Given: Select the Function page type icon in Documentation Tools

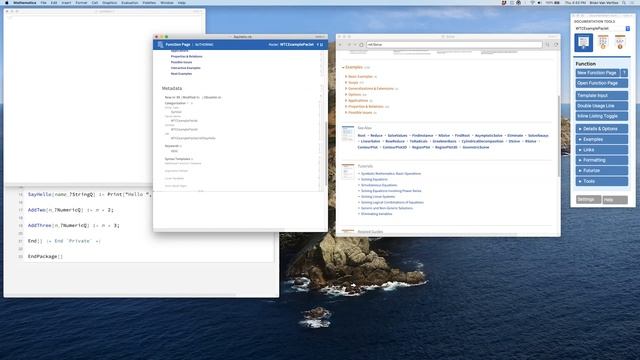Looking at the screenshot, I should tap(584, 42).
